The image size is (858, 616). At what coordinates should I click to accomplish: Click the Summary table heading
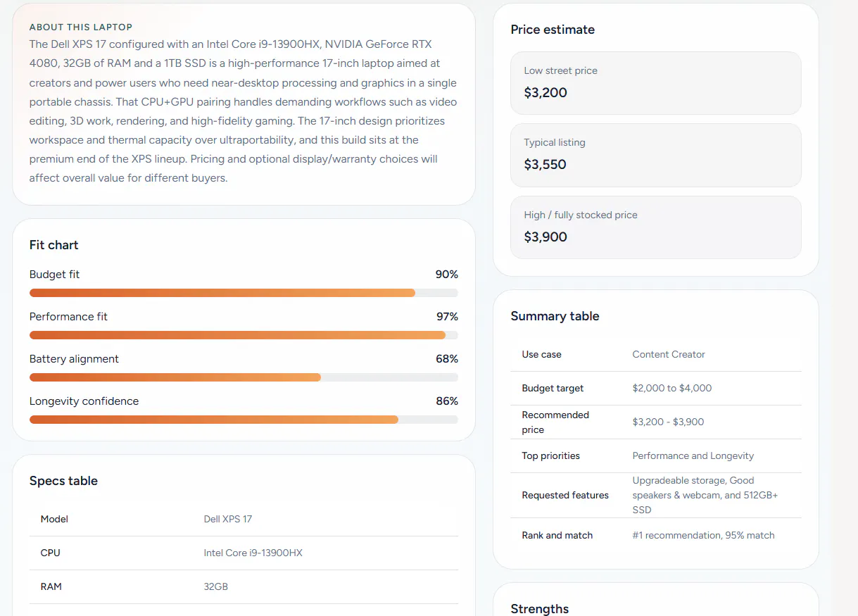coord(555,316)
